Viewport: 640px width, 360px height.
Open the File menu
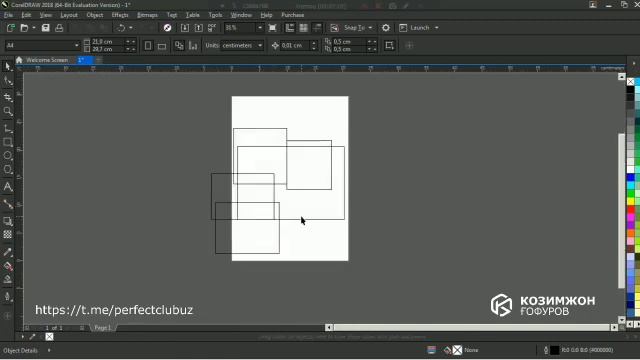pos(8,15)
